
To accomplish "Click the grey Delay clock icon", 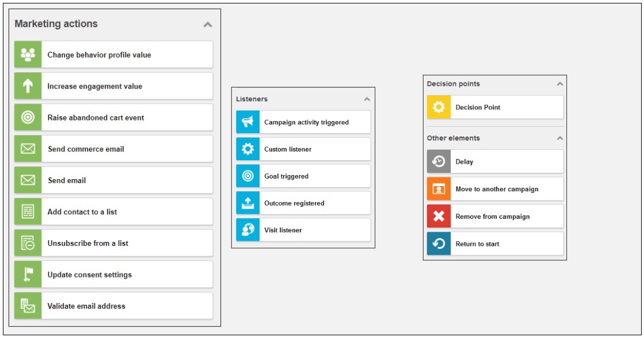I will tap(439, 161).
